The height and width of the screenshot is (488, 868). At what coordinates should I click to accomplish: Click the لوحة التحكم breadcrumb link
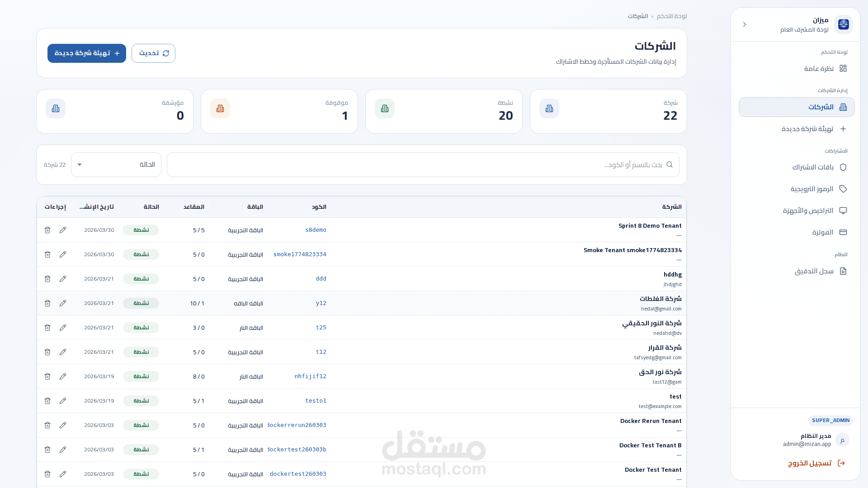pos(672,16)
